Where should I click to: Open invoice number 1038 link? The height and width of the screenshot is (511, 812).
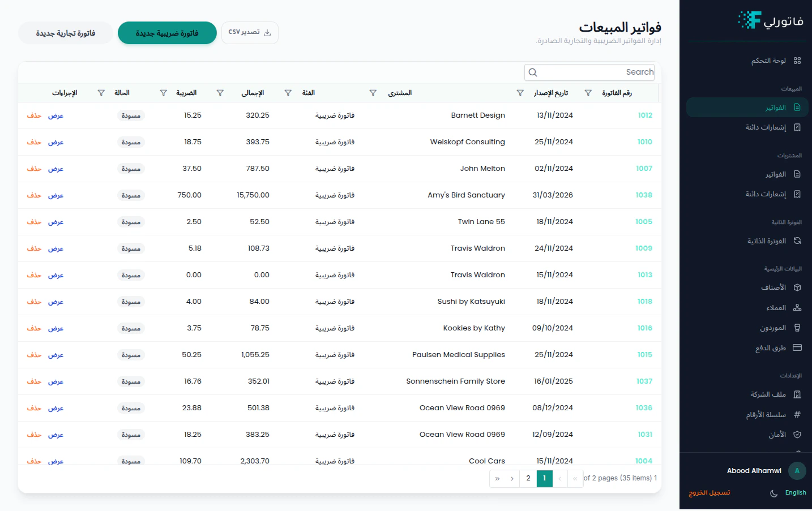(x=644, y=195)
